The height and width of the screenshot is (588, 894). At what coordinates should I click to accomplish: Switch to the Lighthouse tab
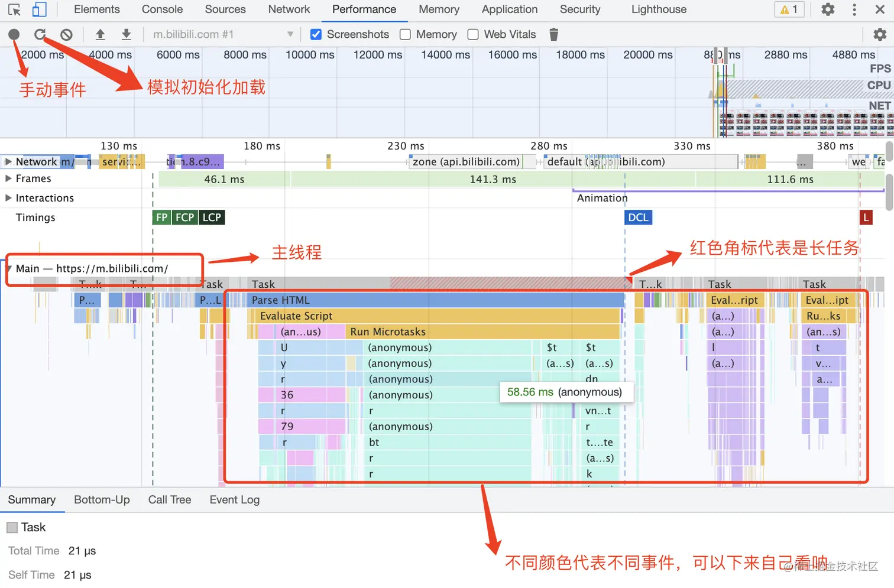[659, 9]
